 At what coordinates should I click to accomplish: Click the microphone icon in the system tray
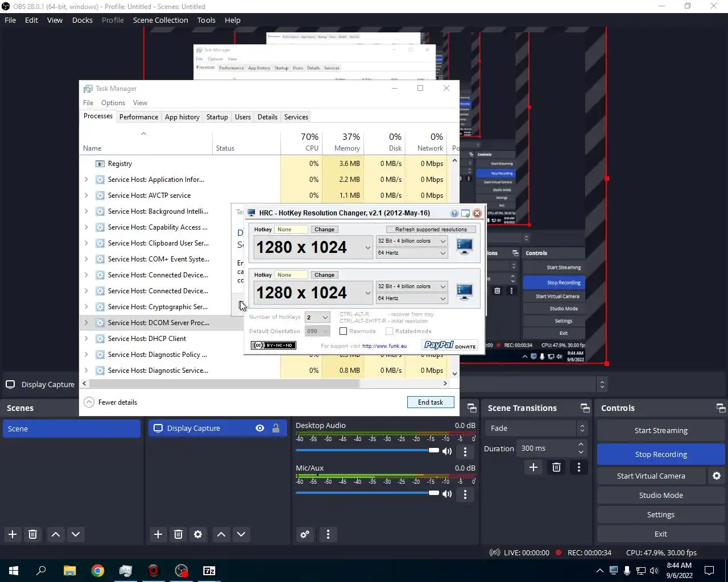[x=627, y=571]
